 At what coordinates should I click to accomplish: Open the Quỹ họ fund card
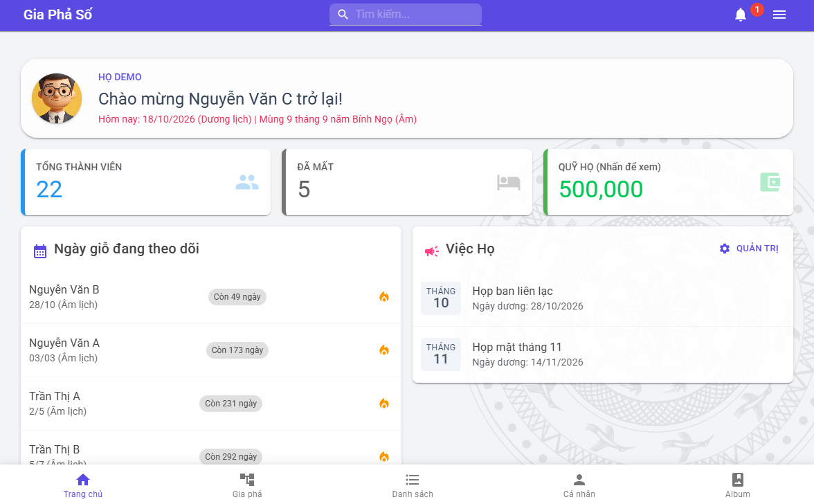click(668, 182)
